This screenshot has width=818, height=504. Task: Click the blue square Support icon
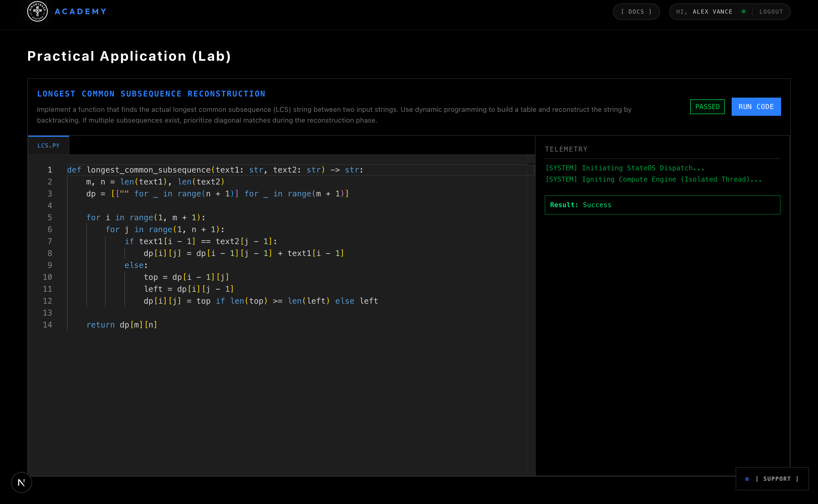747,479
